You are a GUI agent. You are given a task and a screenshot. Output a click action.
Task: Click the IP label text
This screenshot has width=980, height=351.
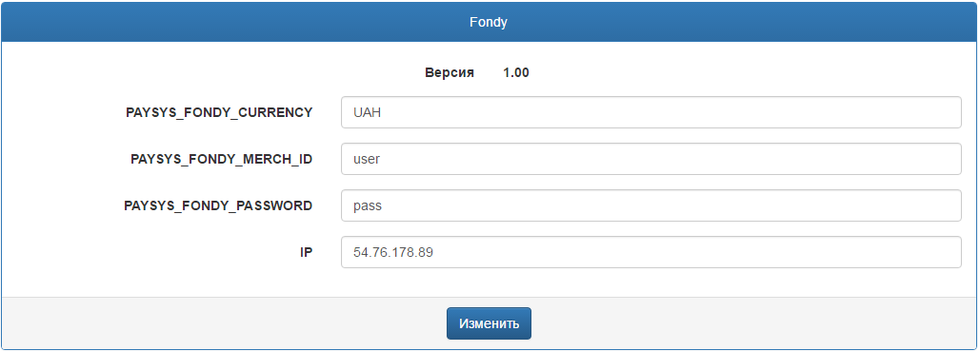point(306,252)
